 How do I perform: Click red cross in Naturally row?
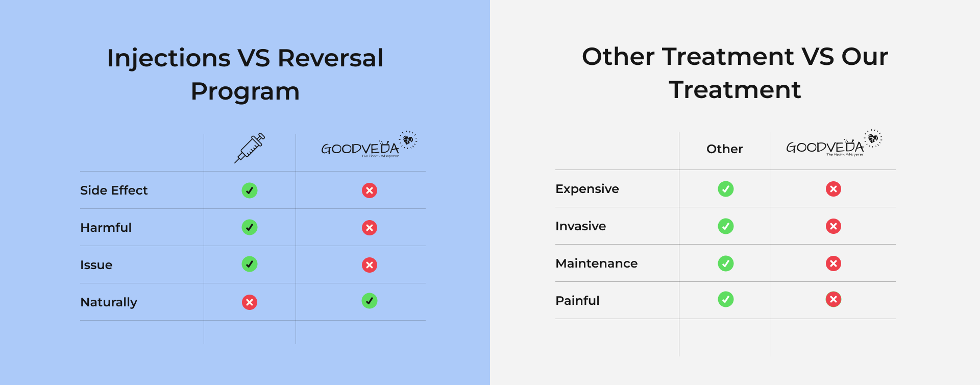click(x=250, y=302)
